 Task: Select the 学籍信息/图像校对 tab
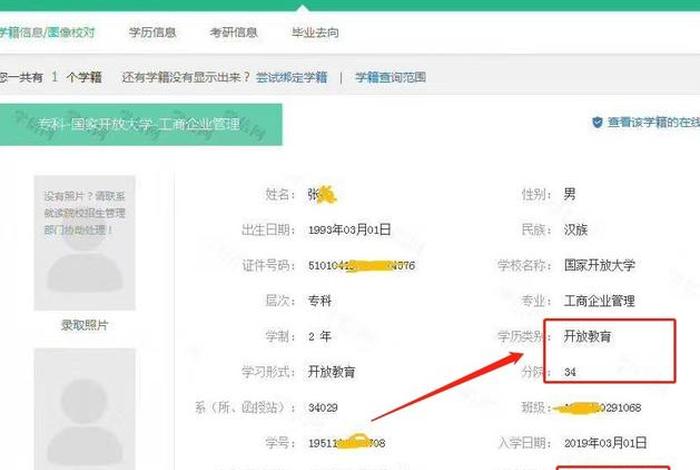point(47,33)
